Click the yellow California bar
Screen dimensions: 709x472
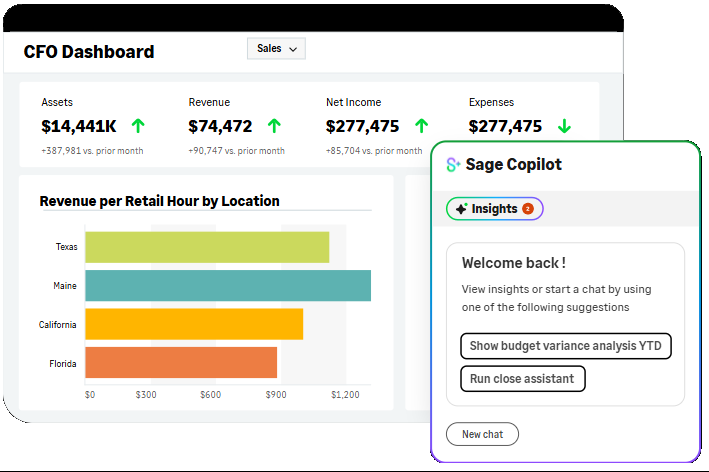[194, 324]
